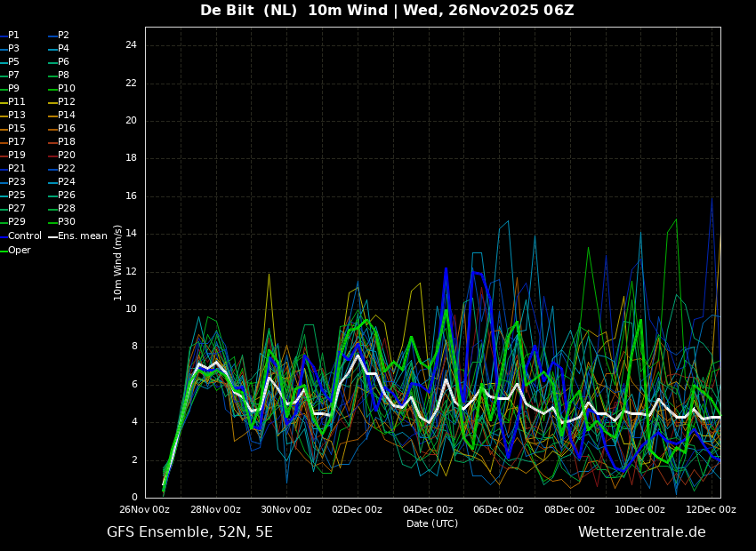Click the De Bilt 10m Wind title
Viewport: 756px width, 551px height.
387,10
